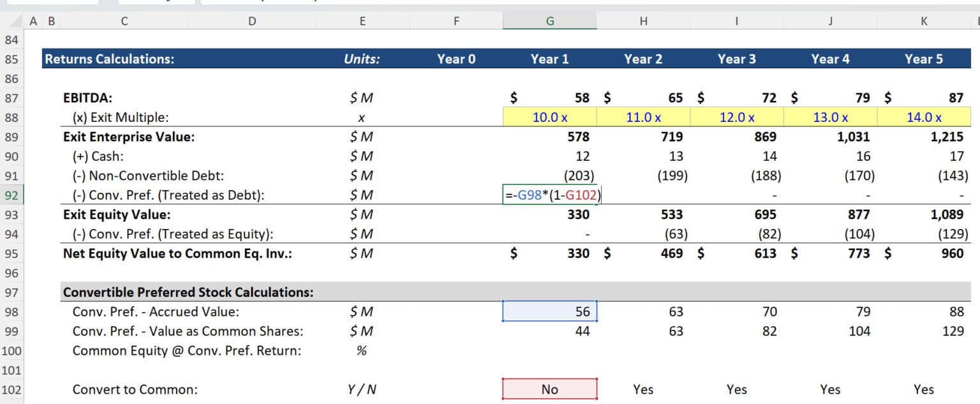Click the Year 5 Convert to Common Yes cell
Viewport: 980px width, 404px height.
coord(924,389)
